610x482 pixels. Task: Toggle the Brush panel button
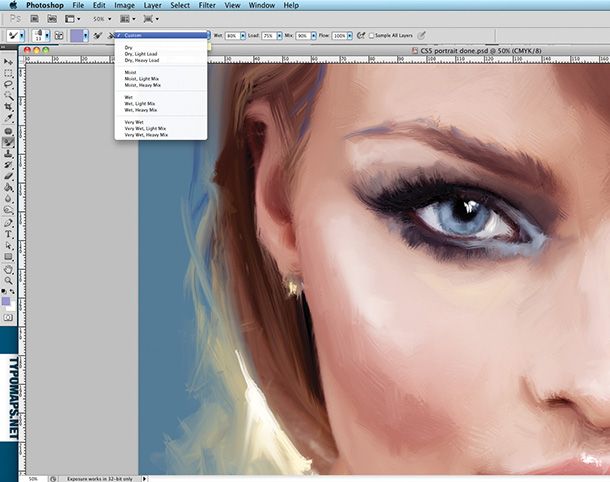tap(59, 36)
